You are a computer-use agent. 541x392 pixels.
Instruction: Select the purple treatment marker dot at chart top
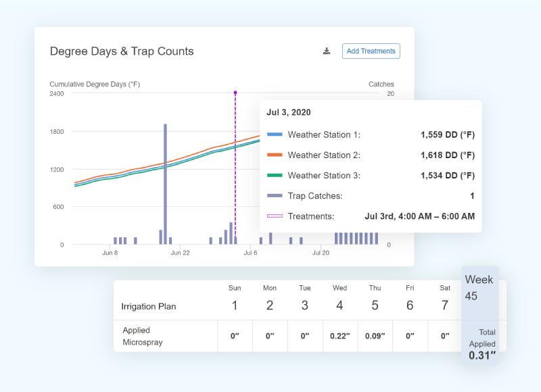tap(235, 93)
